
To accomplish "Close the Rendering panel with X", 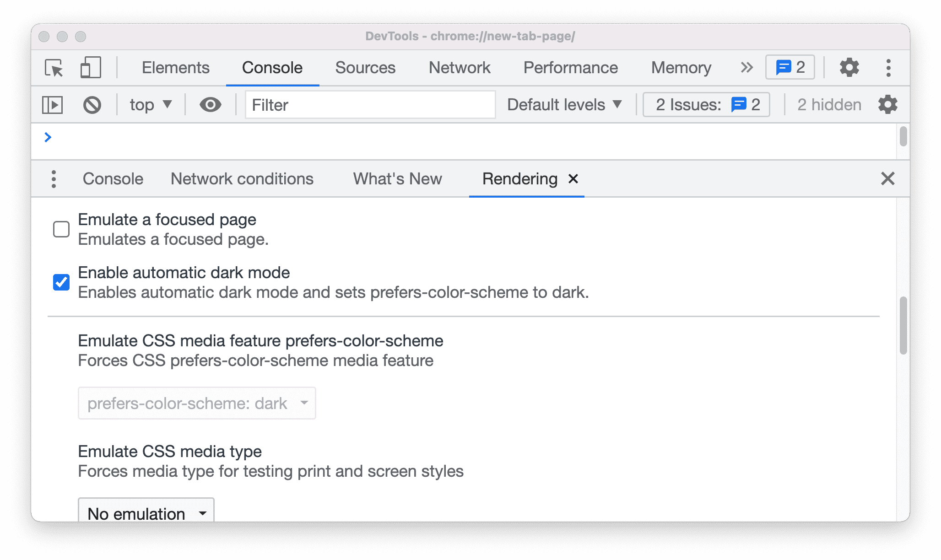I will click(572, 178).
